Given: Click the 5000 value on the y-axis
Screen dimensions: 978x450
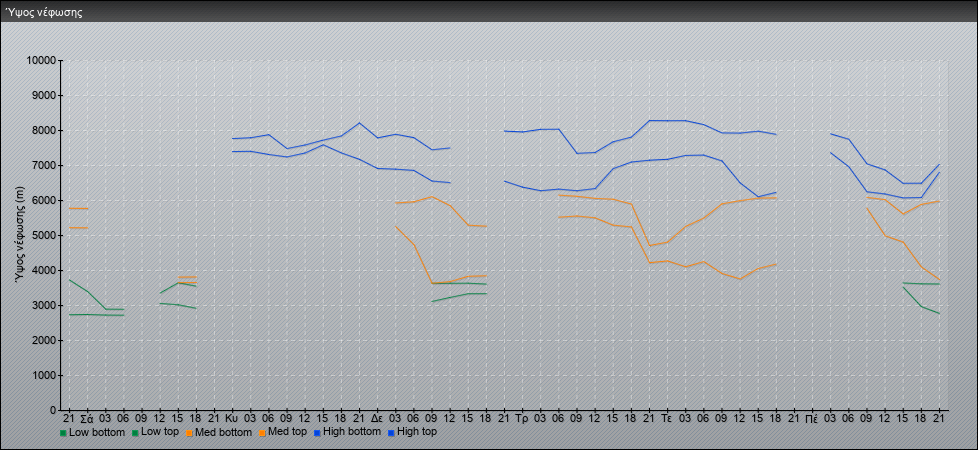Looking at the screenshot, I should point(44,235).
